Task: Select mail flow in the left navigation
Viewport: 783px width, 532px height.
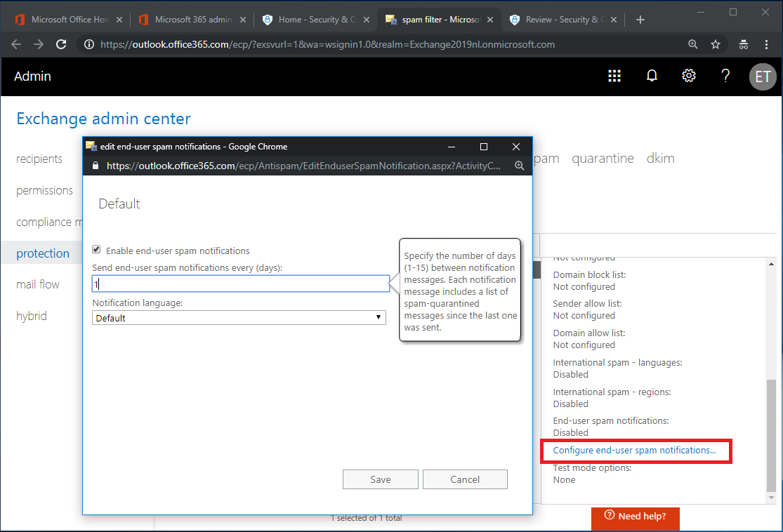Action: (x=38, y=284)
